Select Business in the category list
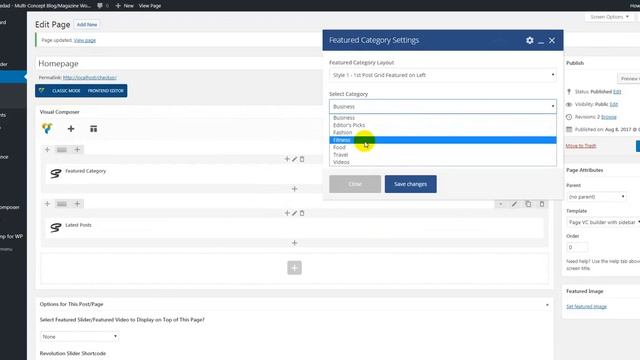This screenshot has height=360, width=640. pyautogui.click(x=443, y=118)
